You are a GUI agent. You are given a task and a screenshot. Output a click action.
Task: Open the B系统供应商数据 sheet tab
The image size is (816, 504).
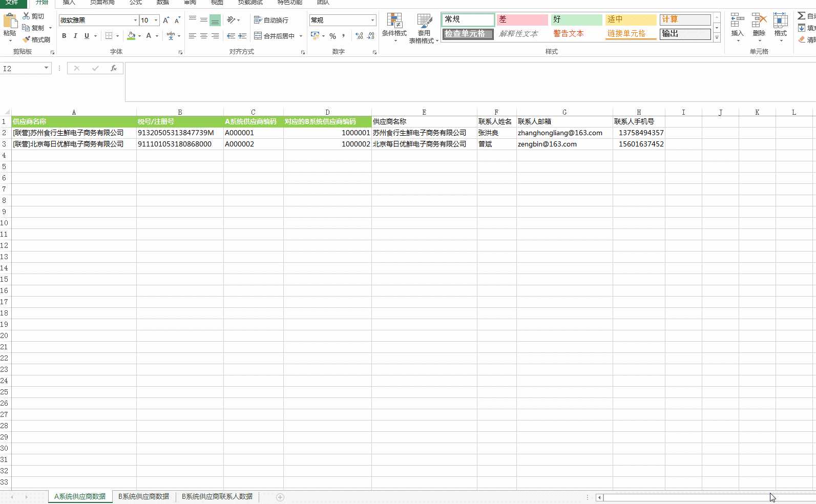[x=143, y=497]
